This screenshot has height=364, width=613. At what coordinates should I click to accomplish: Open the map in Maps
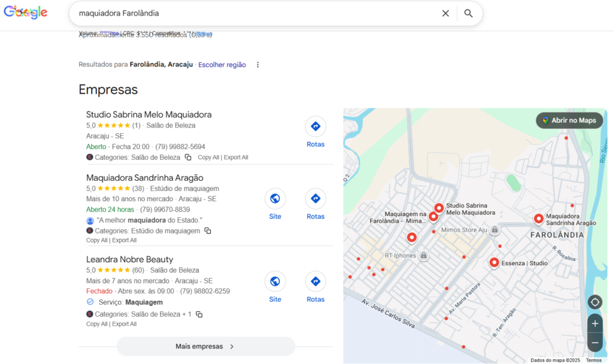click(x=569, y=120)
